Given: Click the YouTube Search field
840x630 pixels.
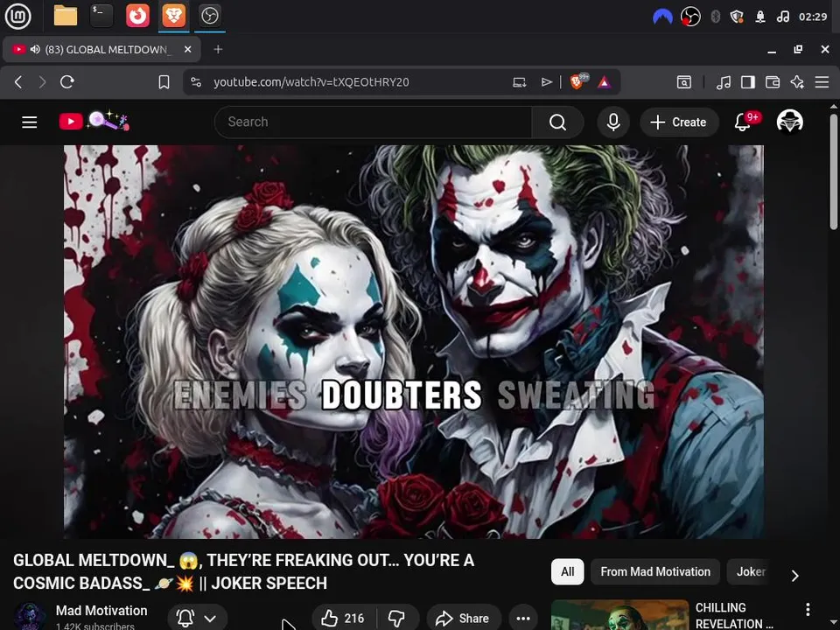Looking at the screenshot, I should point(374,122).
